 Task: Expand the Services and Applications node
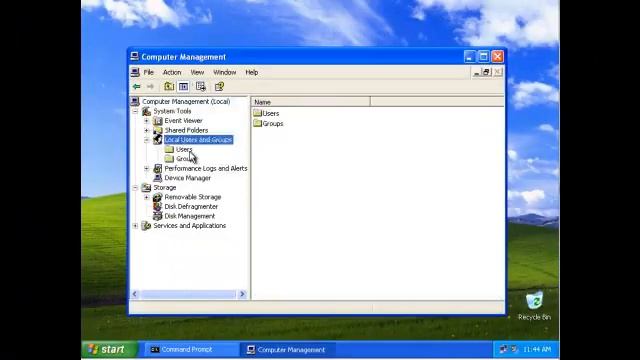[135, 226]
